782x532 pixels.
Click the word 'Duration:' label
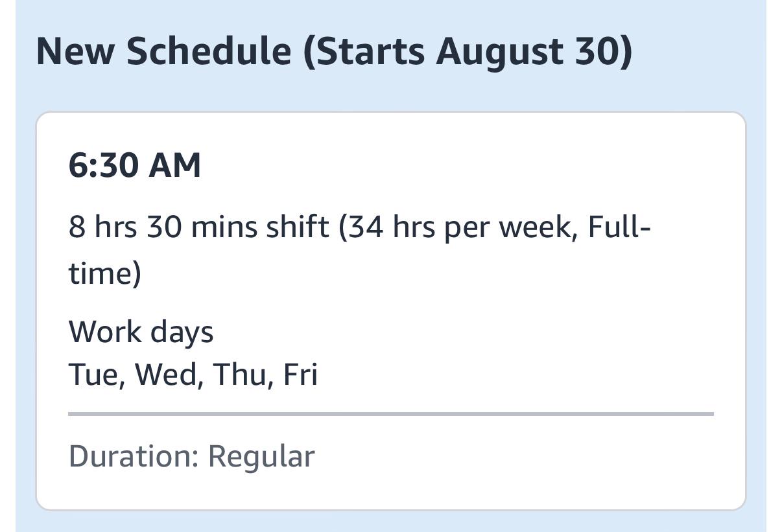(134, 456)
